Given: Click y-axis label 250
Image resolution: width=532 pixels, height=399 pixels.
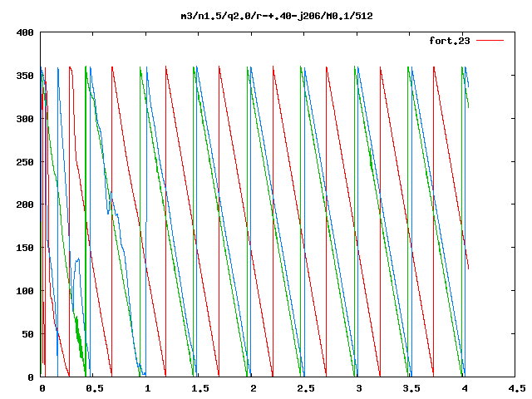Looking at the screenshot, I should [x=25, y=162].
